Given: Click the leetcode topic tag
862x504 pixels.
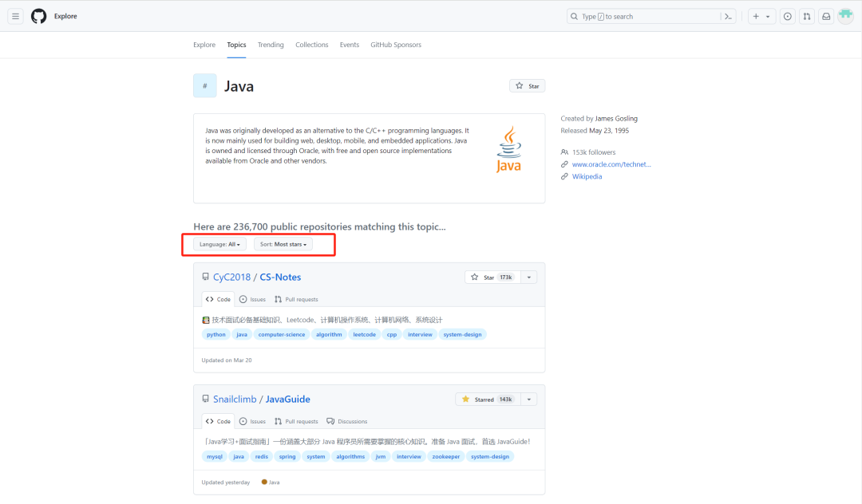Looking at the screenshot, I should point(365,334).
